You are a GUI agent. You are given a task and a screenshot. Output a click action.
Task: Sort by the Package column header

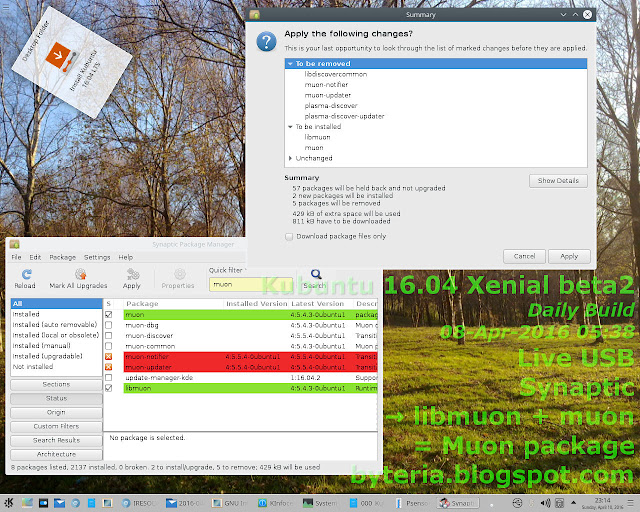[173, 304]
